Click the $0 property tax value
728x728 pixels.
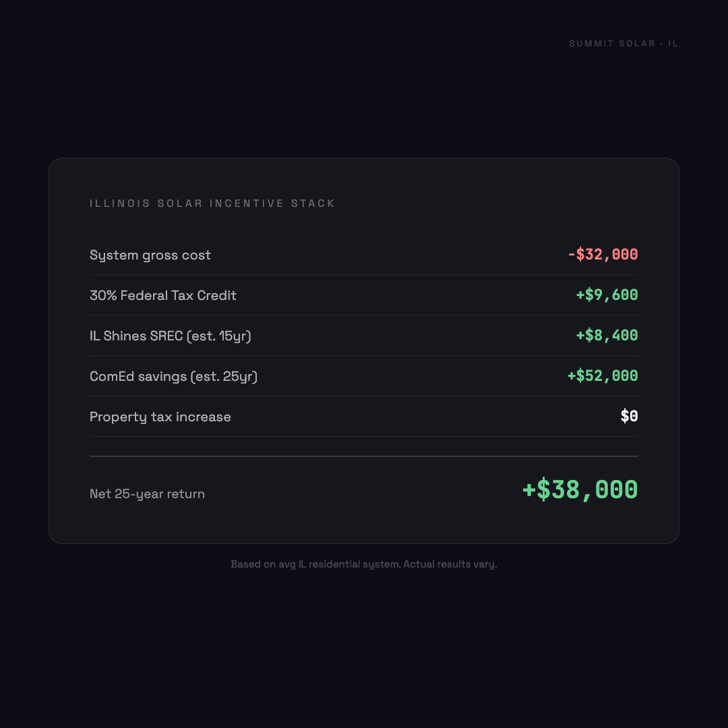(629, 417)
